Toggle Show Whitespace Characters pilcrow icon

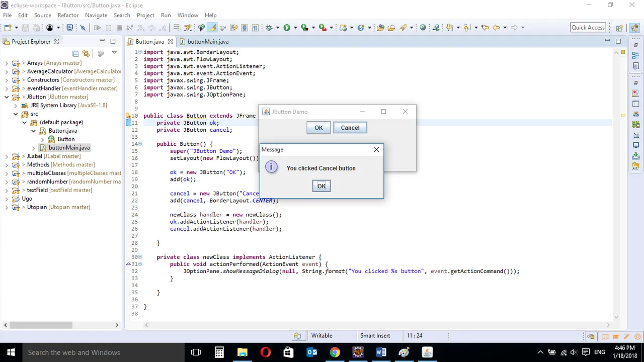tap(255, 28)
